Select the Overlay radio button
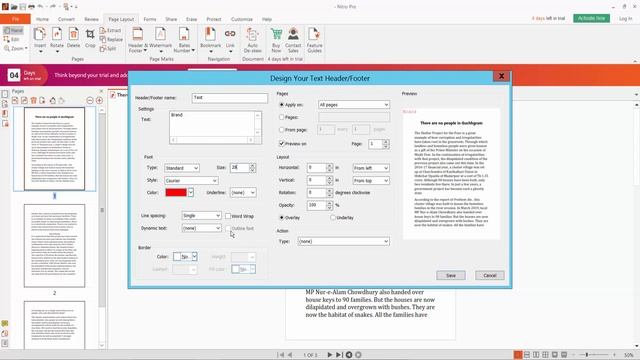 [282, 218]
